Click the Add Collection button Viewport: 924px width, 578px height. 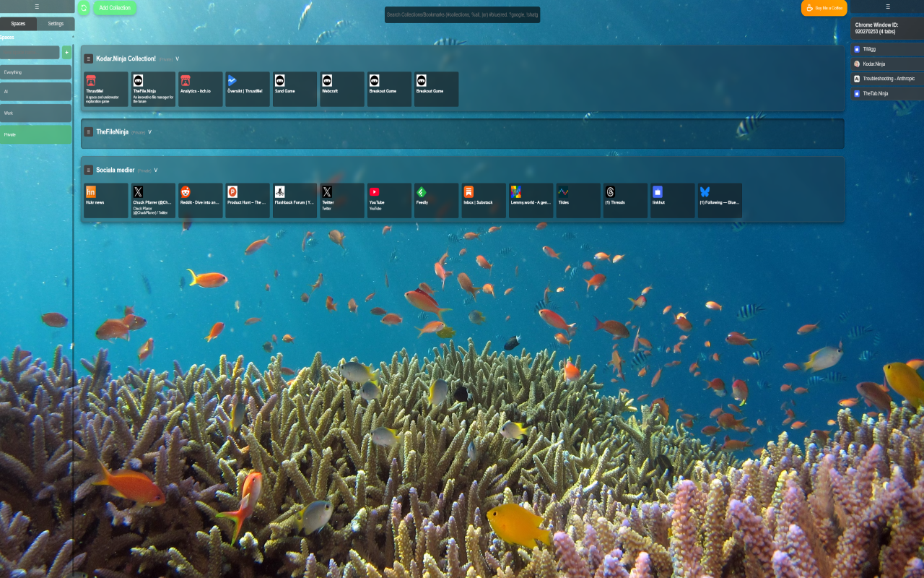point(113,8)
